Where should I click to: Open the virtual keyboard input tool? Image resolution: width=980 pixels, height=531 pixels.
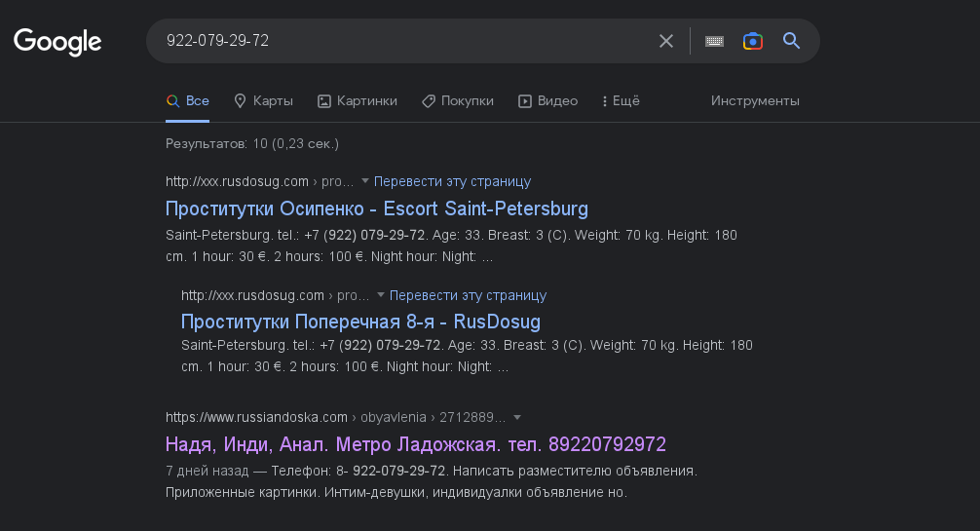(714, 41)
